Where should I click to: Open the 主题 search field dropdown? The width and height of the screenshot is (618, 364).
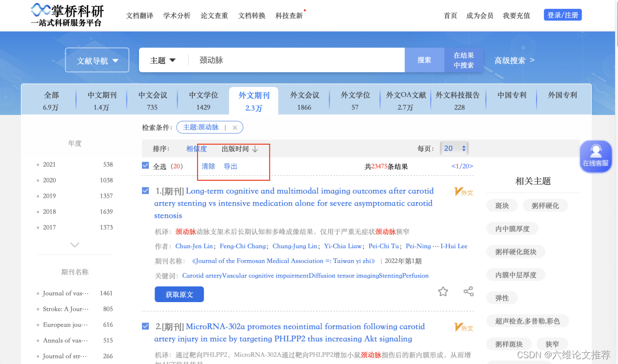pyautogui.click(x=163, y=60)
